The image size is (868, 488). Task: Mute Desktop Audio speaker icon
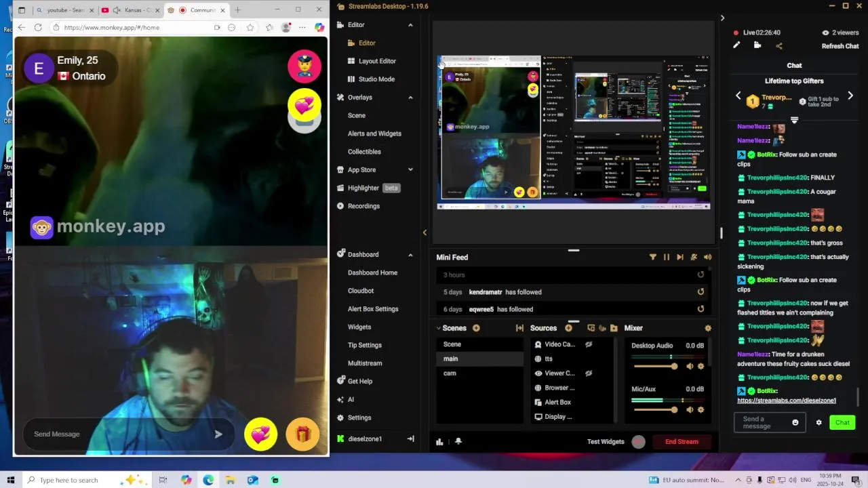point(690,366)
